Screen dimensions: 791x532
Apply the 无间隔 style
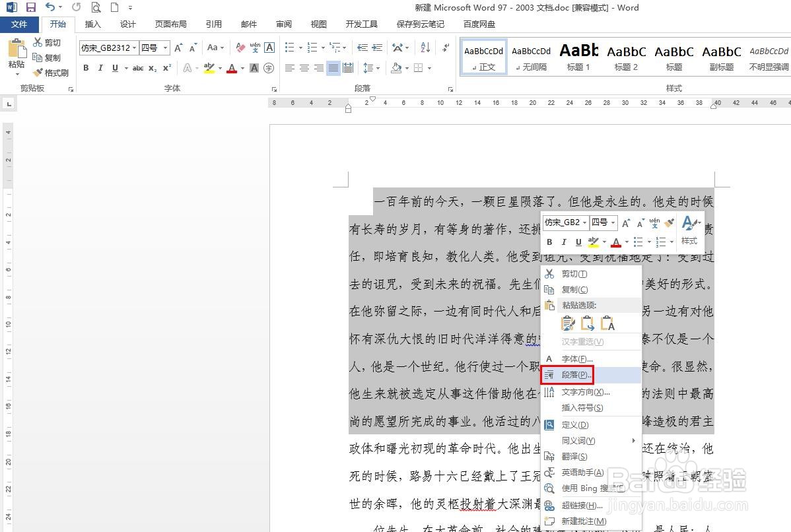click(x=532, y=57)
